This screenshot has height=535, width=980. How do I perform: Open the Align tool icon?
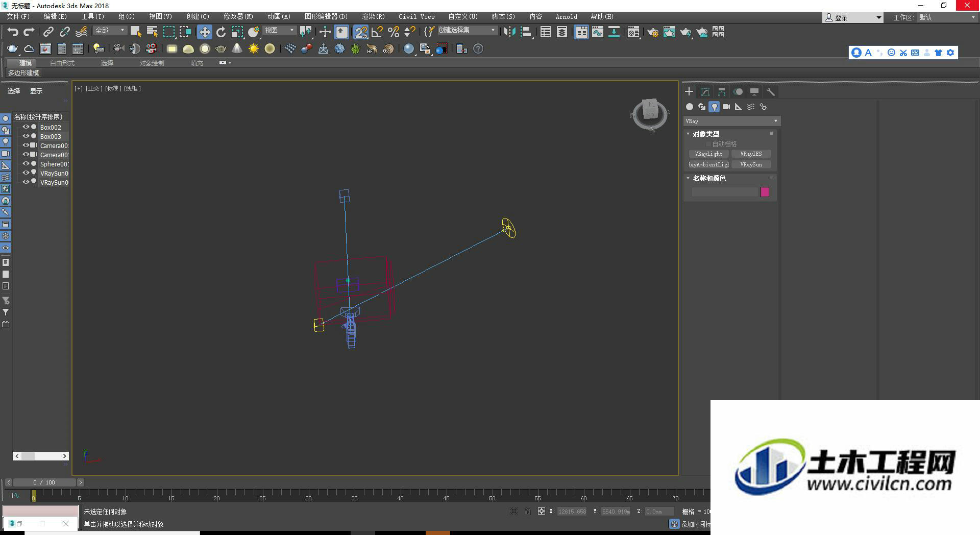(526, 32)
